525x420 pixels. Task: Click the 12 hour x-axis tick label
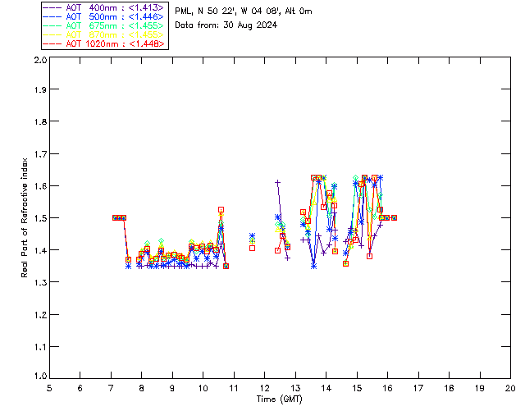(264, 388)
